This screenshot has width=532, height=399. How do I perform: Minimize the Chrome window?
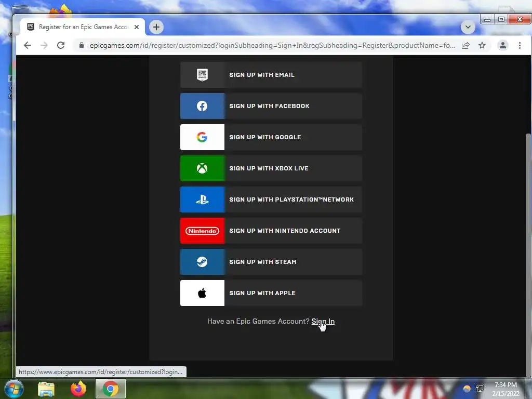click(x=487, y=19)
